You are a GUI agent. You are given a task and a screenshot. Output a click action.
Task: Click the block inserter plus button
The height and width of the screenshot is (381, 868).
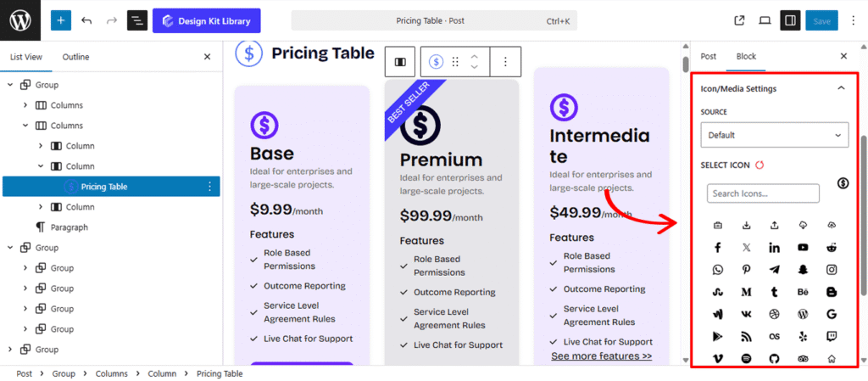point(61,20)
